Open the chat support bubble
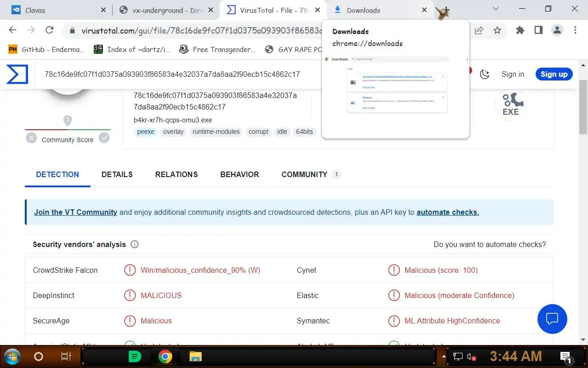Image resolution: width=588 pixels, height=368 pixels. 552,319
